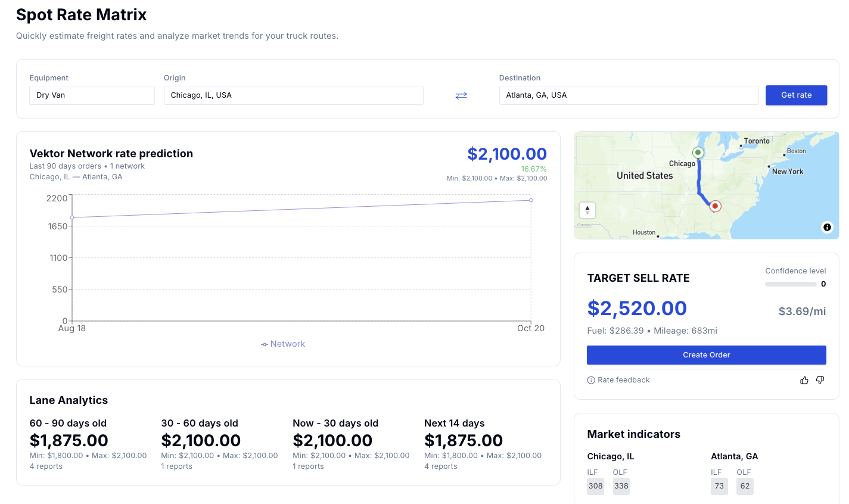Click the swap origin and destination arrows
The image size is (849, 504).
click(461, 95)
